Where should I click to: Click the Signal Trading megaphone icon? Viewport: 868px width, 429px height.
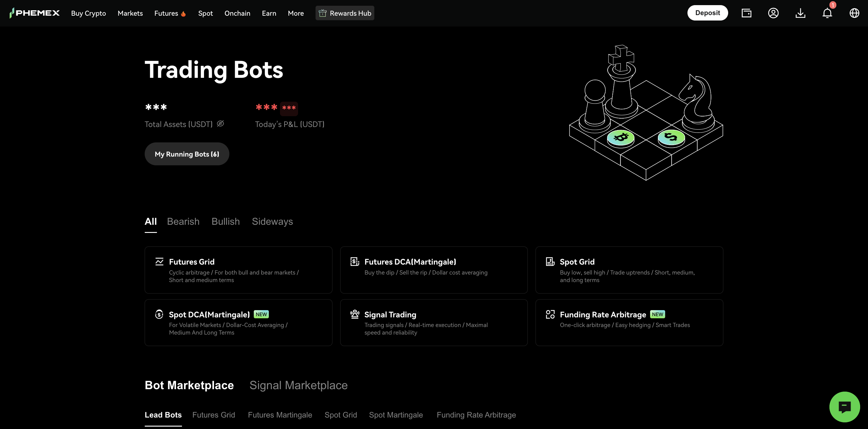pos(355,314)
